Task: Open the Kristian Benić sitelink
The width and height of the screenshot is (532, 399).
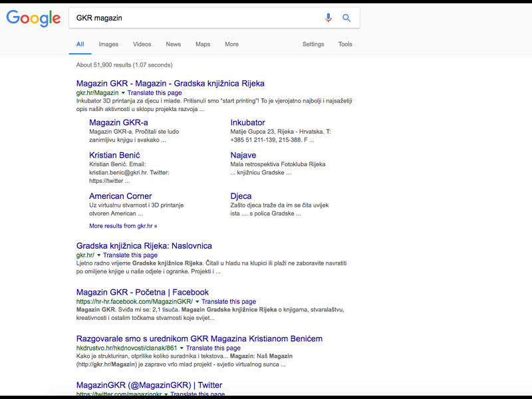Action: click(114, 155)
